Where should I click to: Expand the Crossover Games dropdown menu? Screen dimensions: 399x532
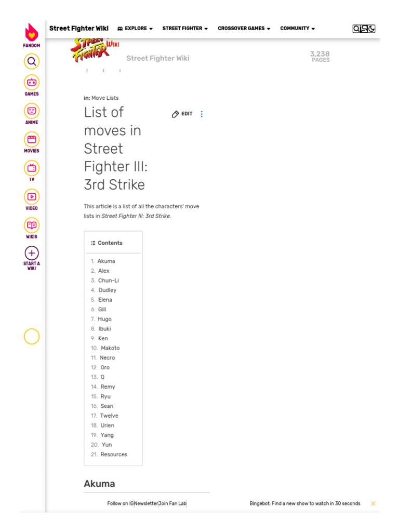[244, 29]
